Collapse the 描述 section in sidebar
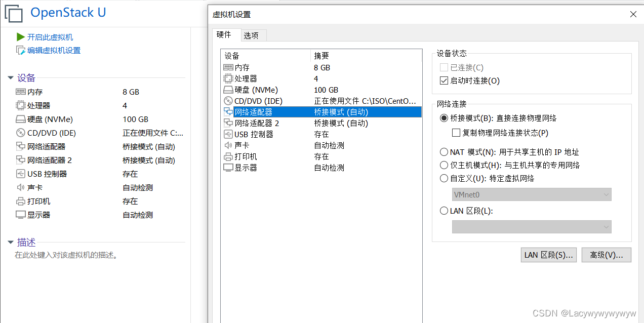This screenshot has height=323, width=644. [11, 242]
